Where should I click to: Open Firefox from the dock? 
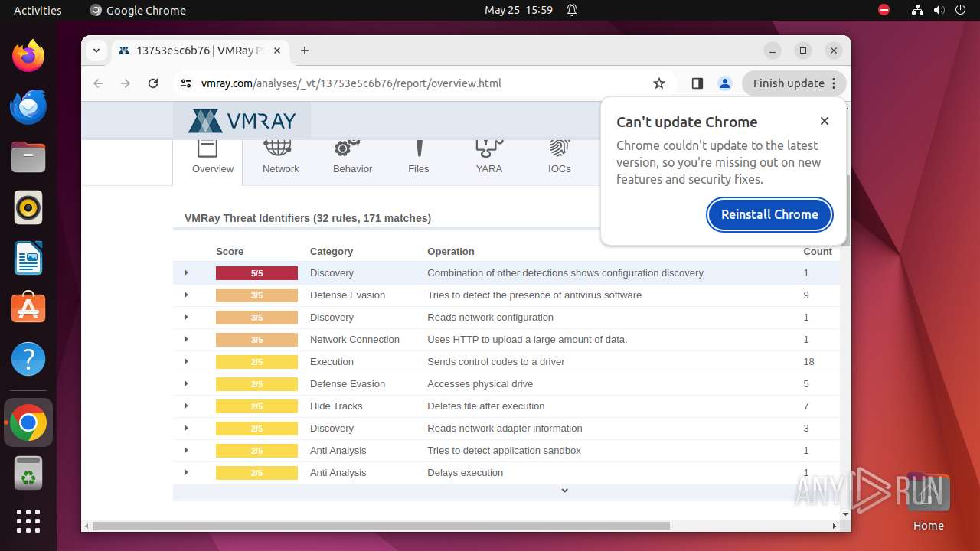click(x=28, y=56)
